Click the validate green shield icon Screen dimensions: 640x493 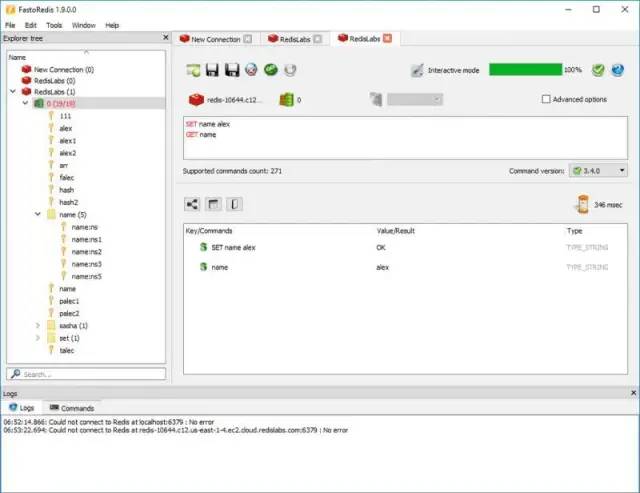(x=598, y=70)
